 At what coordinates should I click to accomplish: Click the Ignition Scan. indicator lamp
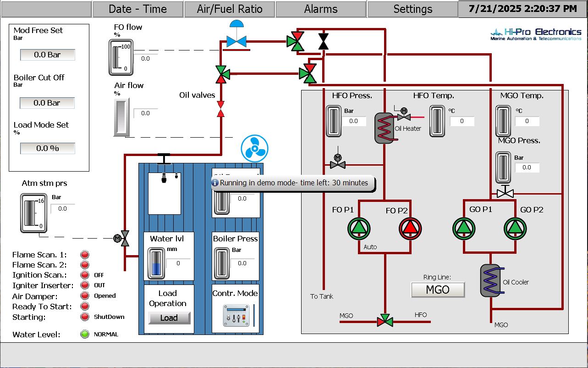click(85, 275)
